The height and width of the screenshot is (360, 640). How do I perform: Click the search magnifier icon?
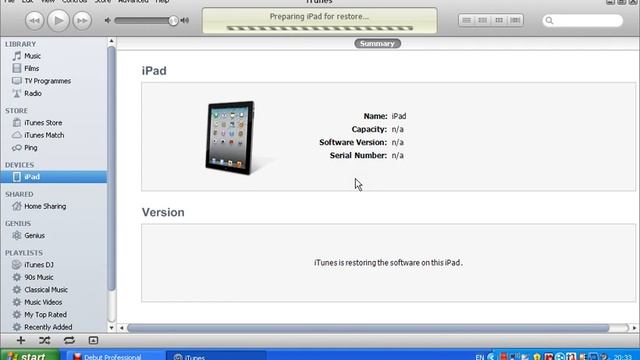[549, 20]
